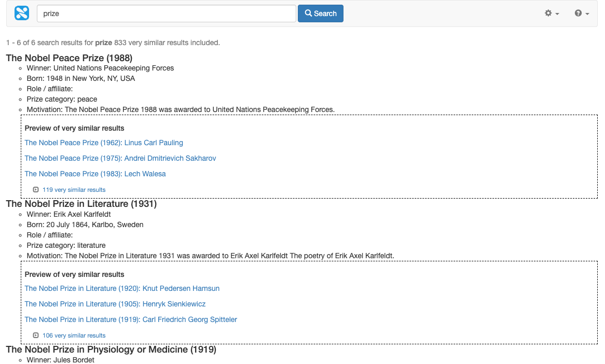Viewport: 605px width, 364px height.
Task: Open the Lech Walesa 1983 result
Action: [x=95, y=174]
